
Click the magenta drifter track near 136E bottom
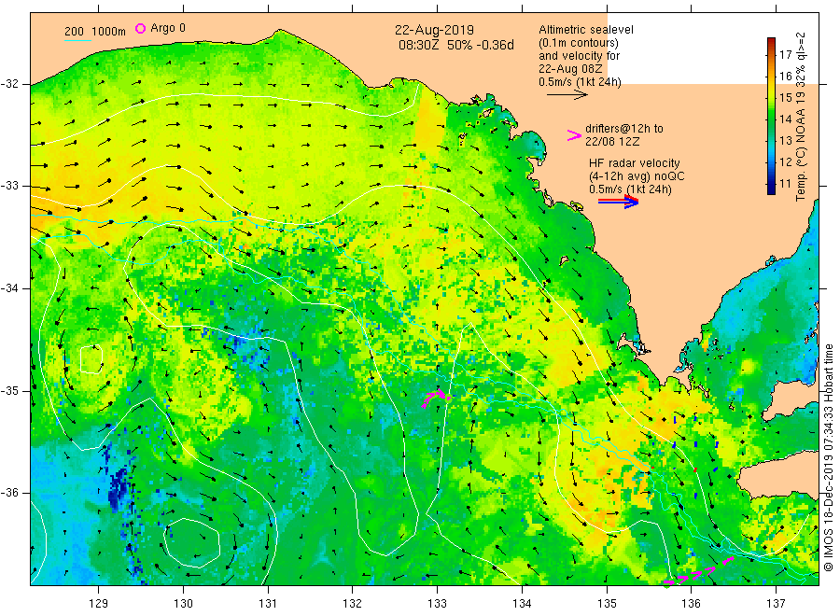698,573
